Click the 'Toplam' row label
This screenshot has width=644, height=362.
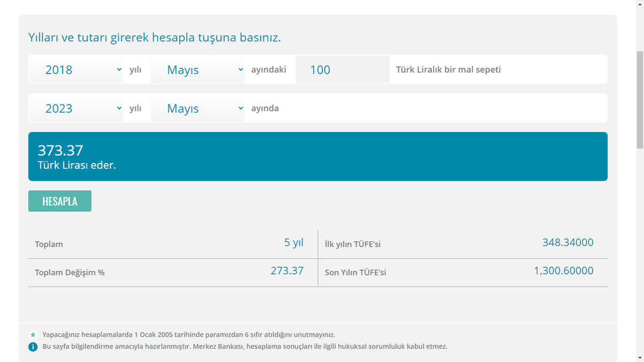point(49,244)
